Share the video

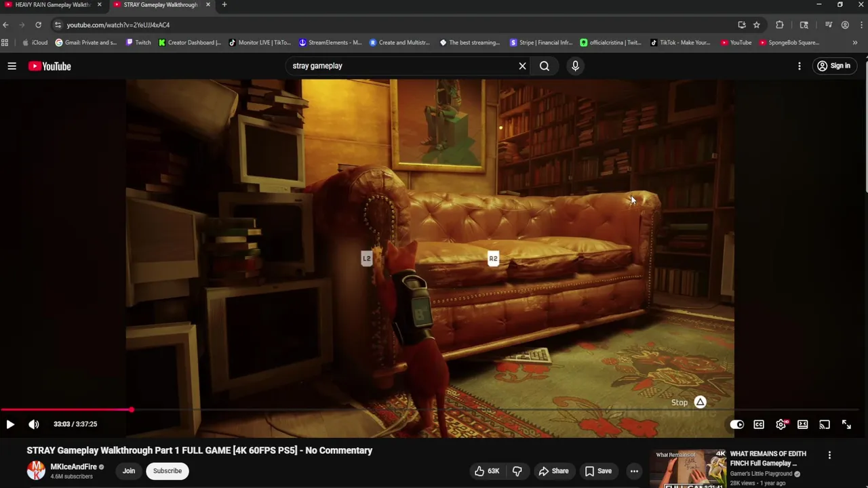553,471
